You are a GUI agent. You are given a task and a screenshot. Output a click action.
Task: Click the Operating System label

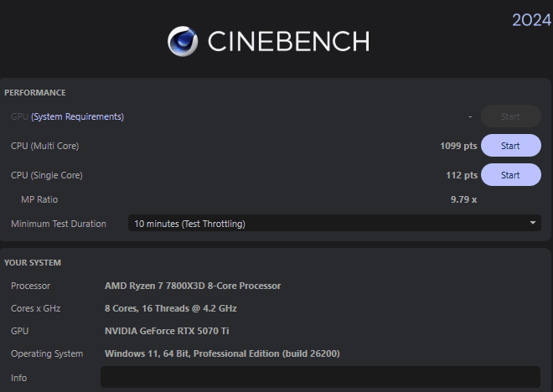47,353
